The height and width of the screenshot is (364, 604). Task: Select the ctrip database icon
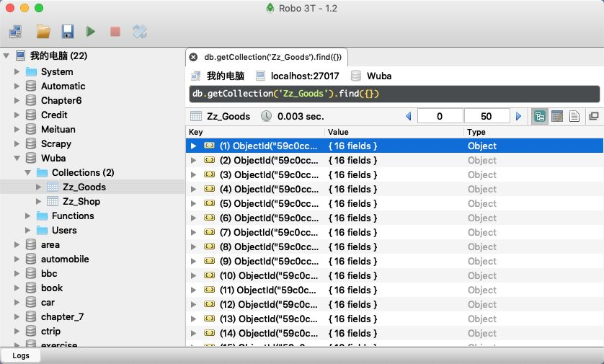coord(31,332)
